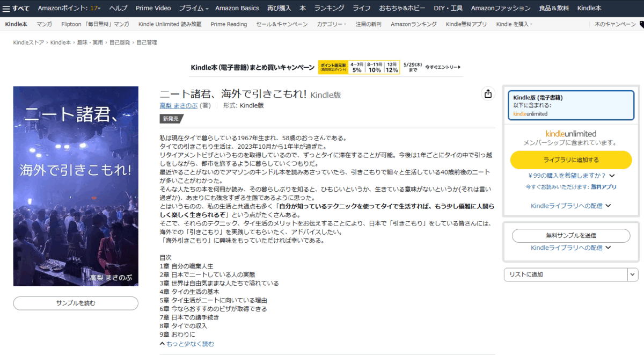This screenshot has width=644, height=355.
Task: Open 食品&飲料 category
Action: (554, 8)
